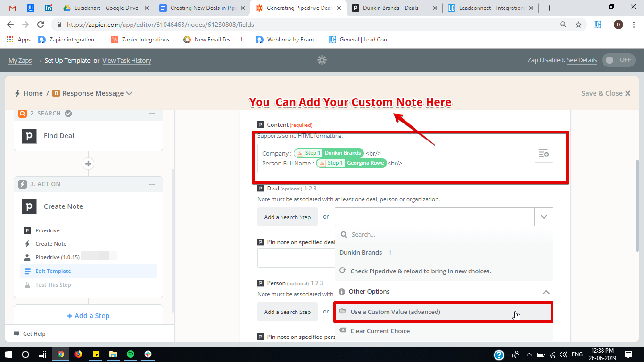Screen dimensions: 644x362
Task: Open options menu for Search step
Action: click(x=152, y=114)
